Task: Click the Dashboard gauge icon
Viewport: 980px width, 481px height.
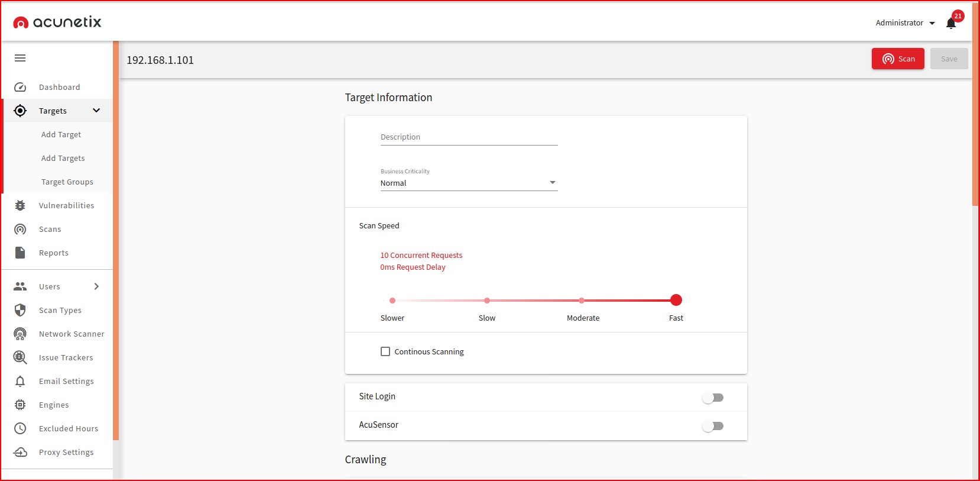Action: (x=20, y=87)
